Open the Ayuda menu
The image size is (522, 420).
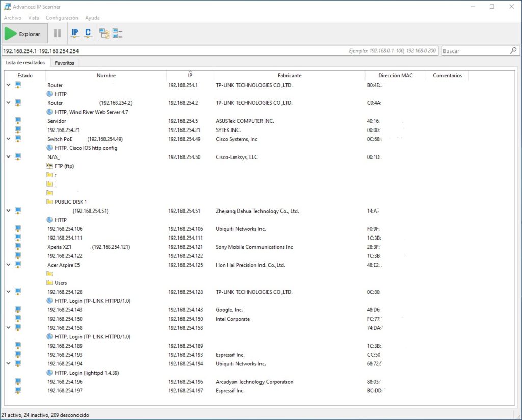click(x=92, y=18)
